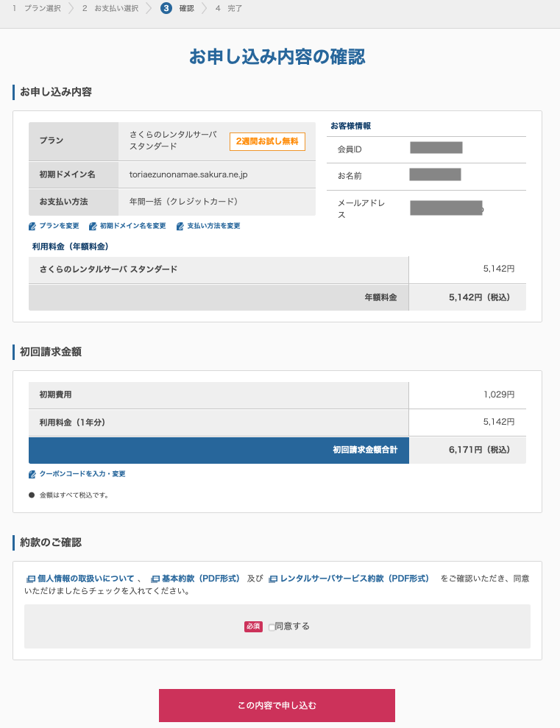Open 支払い方法を変更 link
This screenshot has width=560, height=728.
pos(213,226)
